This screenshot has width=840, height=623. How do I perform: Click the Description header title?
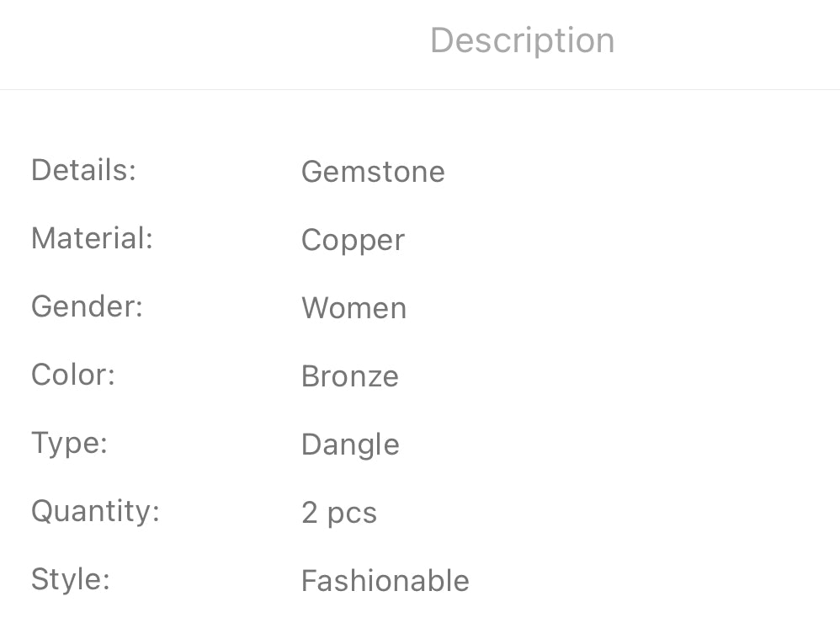point(522,40)
